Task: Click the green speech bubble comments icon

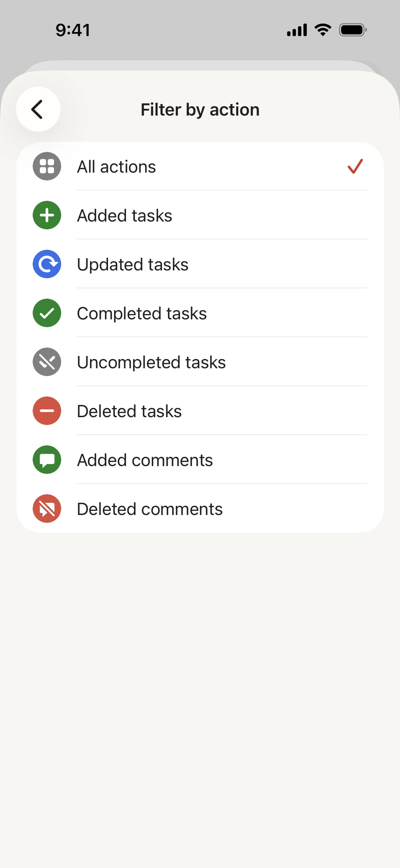Action: (47, 460)
